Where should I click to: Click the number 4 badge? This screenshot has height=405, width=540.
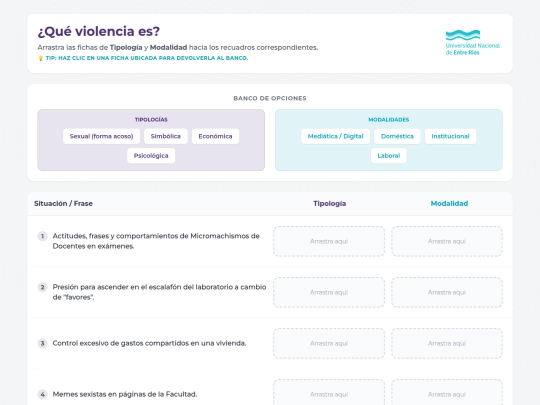click(42, 394)
